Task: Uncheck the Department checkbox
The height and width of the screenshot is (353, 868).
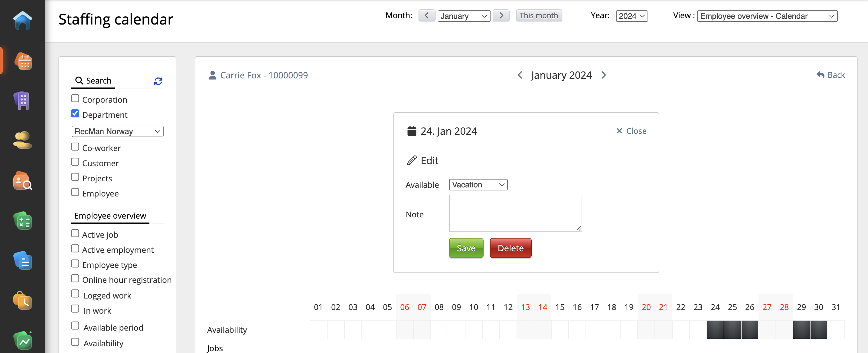Action: tap(75, 114)
